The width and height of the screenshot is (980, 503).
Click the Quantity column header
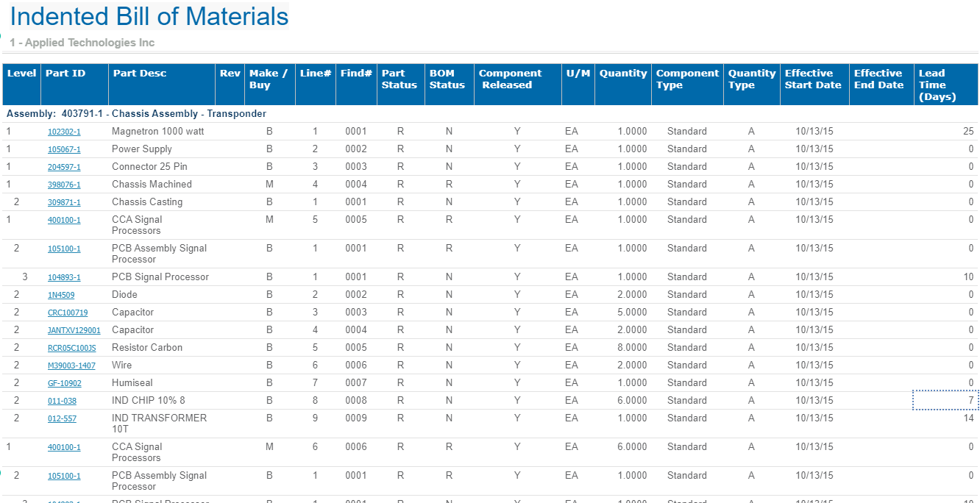[622, 74]
